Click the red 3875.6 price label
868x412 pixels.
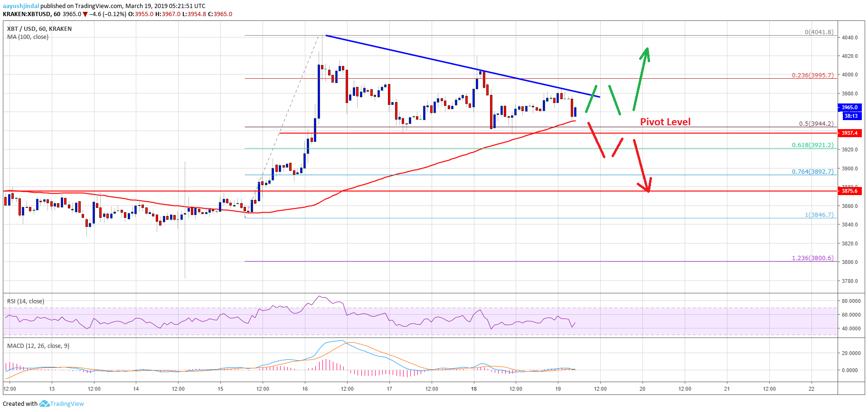(849, 191)
